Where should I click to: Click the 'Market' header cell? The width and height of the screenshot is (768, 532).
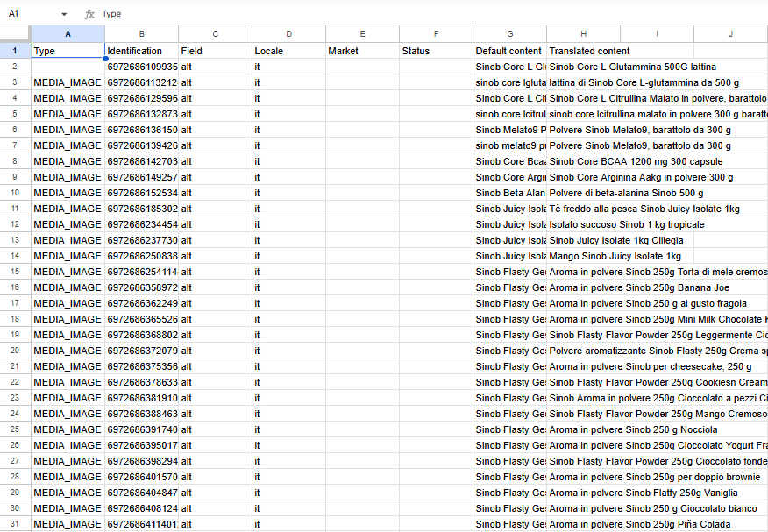(362, 51)
